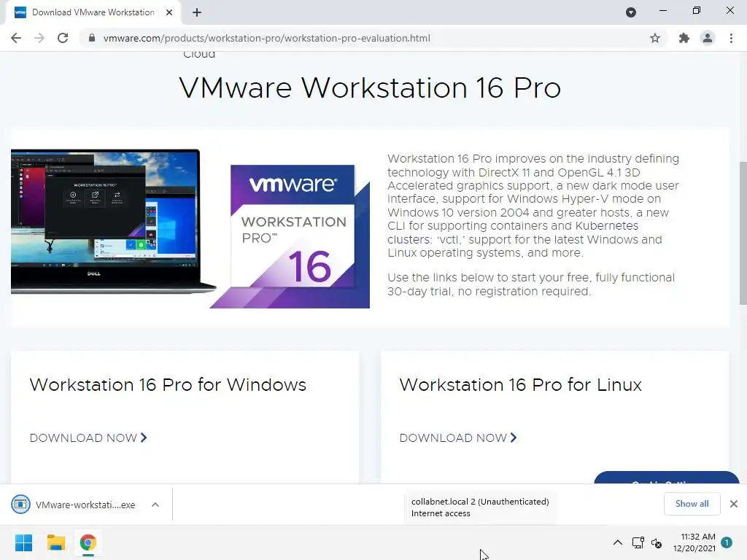Open the network status tray icon
Viewport: 747px width, 560px height.
638,542
